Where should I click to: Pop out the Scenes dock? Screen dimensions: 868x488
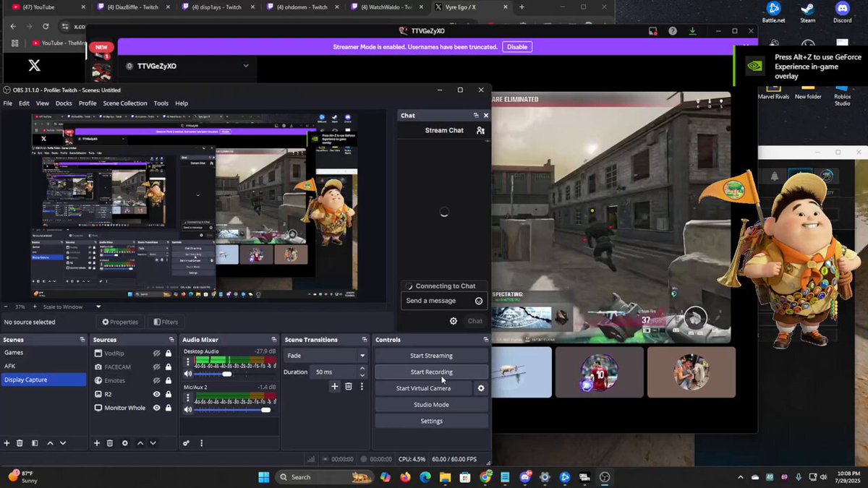[x=82, y=340]
